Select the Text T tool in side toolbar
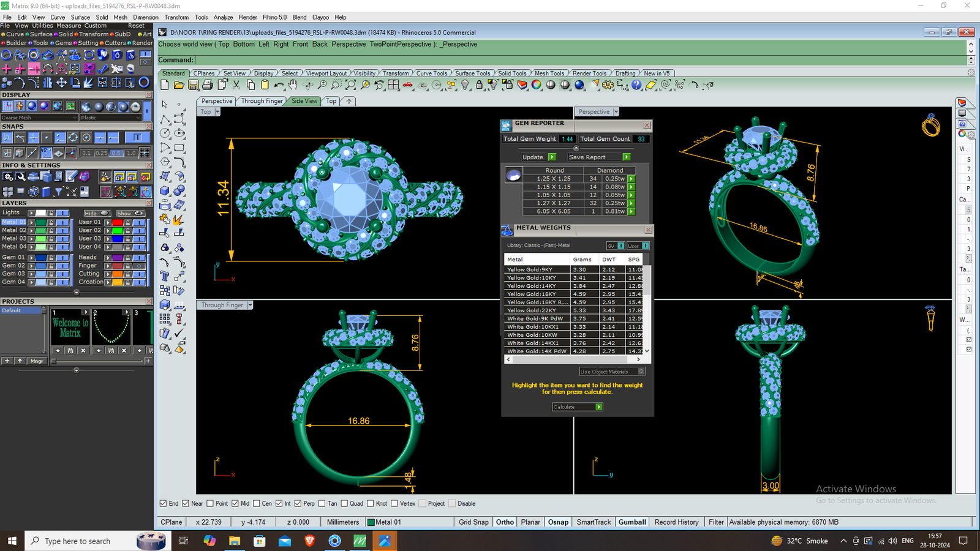The height and width of the screenshot is (551, 980). point(165,277)
